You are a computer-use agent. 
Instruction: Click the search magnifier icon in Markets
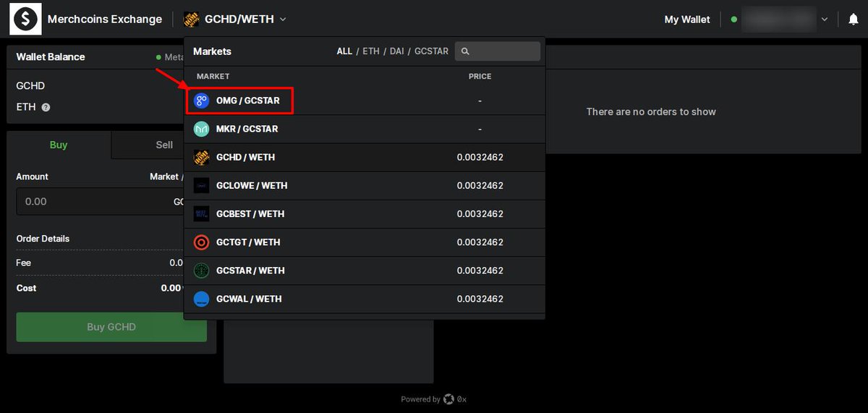click(x=465, y=51)
